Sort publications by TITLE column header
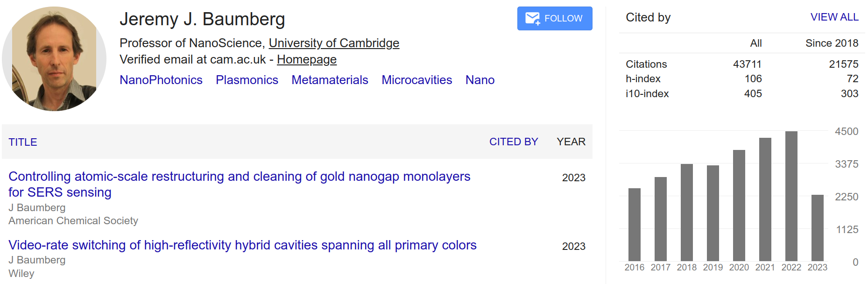 [x=23, y=142]
